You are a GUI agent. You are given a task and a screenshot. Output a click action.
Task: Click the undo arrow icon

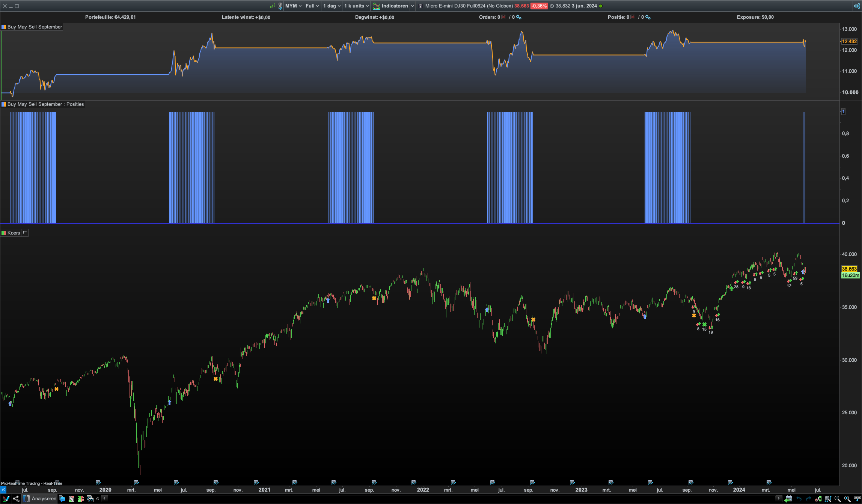(799, 499)
